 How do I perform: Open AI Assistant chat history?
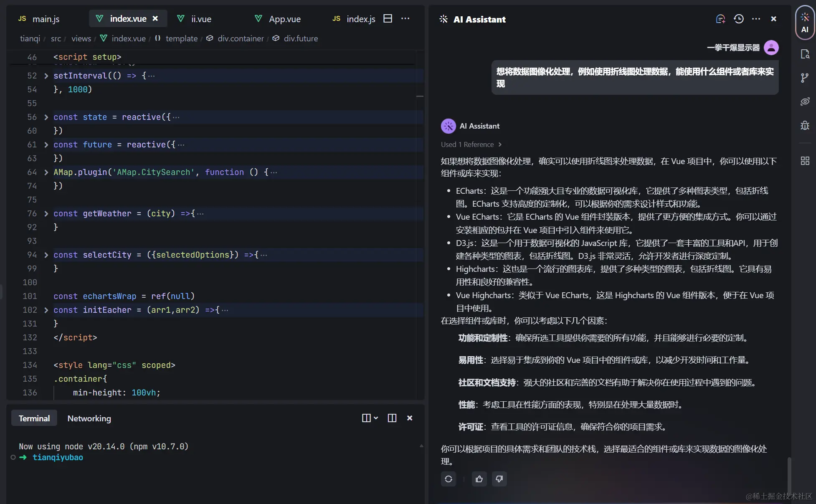tap(738, 19)
